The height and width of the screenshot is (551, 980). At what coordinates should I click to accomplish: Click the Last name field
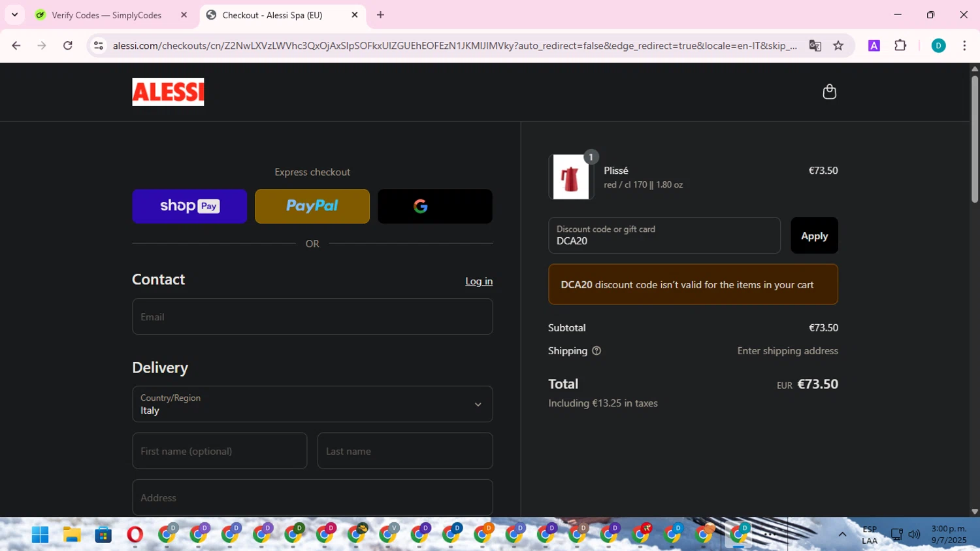(405, 451)
